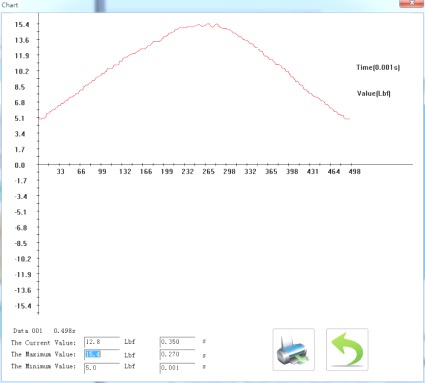Click the curve peak near 265
Screen dimensions: 425x383
click(x=209, y=24)
